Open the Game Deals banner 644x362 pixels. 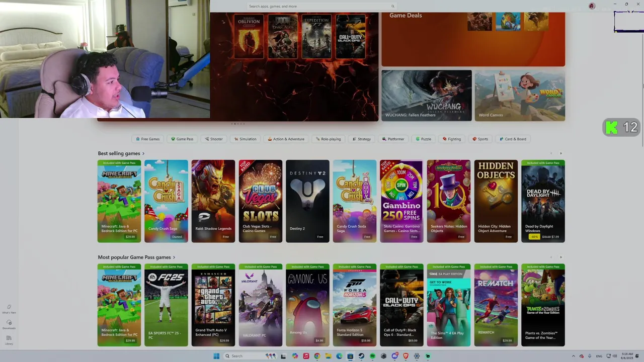(473, 39)
